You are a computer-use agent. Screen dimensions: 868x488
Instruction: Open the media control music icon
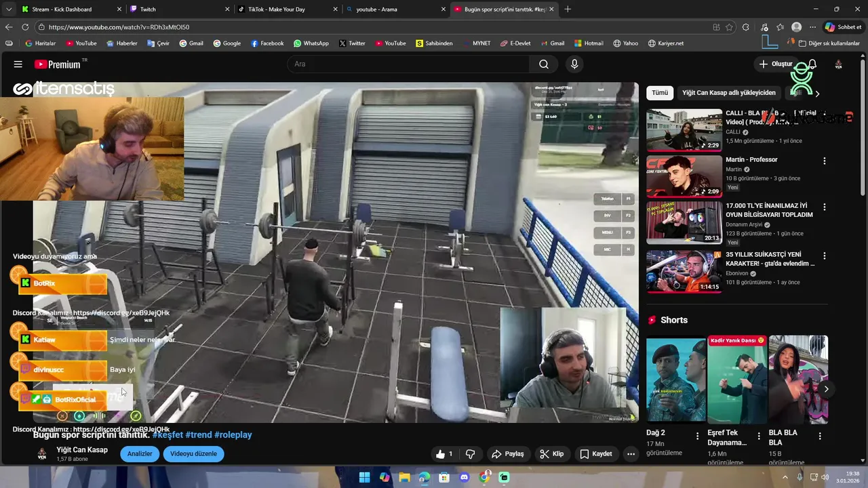764,27
